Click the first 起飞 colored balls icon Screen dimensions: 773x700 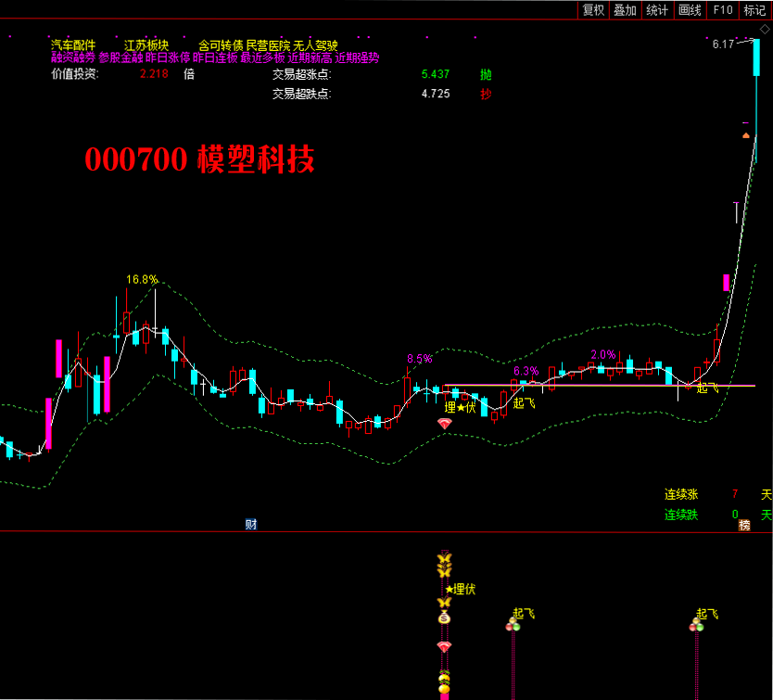(512, 626)
